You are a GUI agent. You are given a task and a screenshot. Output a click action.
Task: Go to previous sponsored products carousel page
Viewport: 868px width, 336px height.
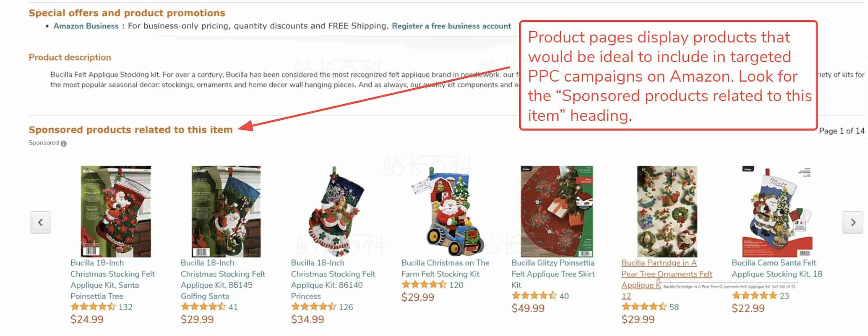coord(41,222)
